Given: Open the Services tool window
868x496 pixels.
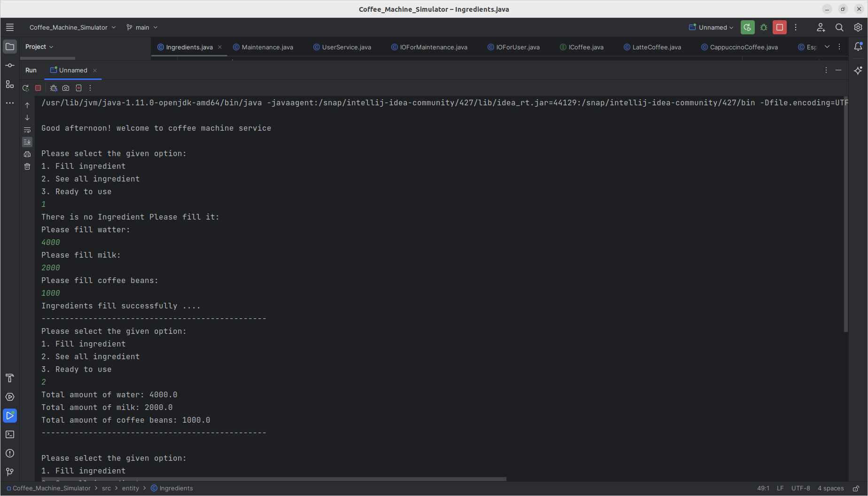Looking at the screenshot, I should tap(10, 397).
